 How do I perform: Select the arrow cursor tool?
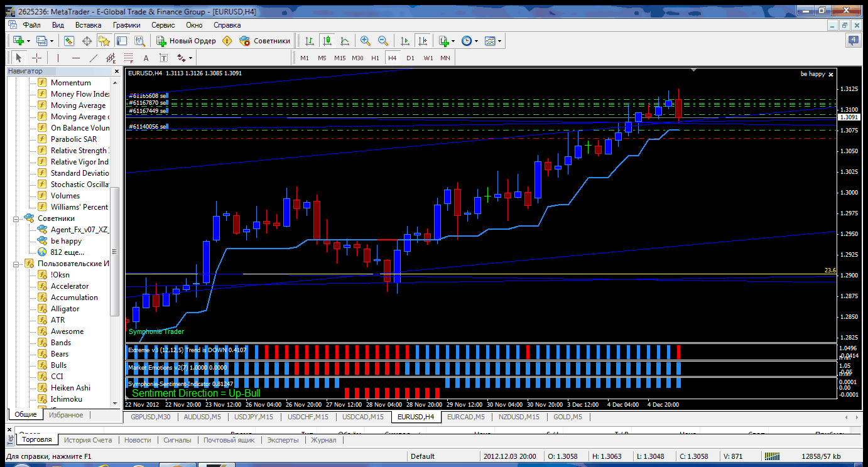click(18, 58)
